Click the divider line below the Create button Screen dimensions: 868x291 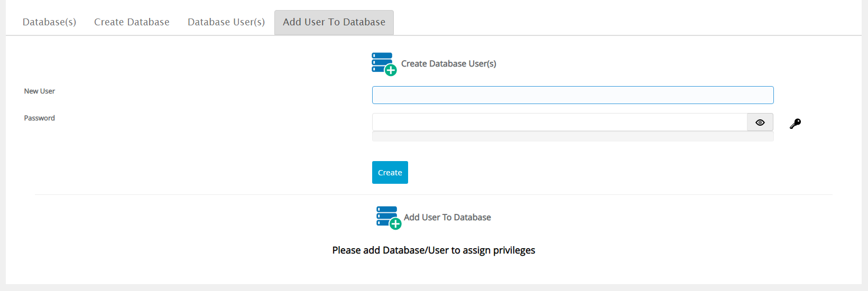coord(433,194)
